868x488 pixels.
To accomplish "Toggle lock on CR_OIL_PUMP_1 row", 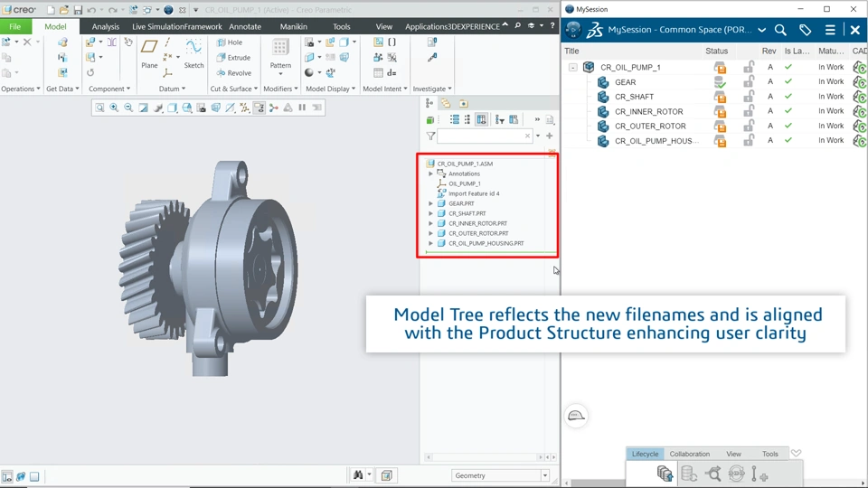I will [749, 67].
